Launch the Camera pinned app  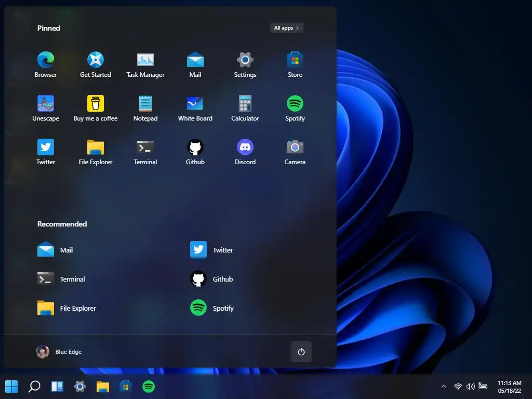pyautogui.click(x=295, y=152)
